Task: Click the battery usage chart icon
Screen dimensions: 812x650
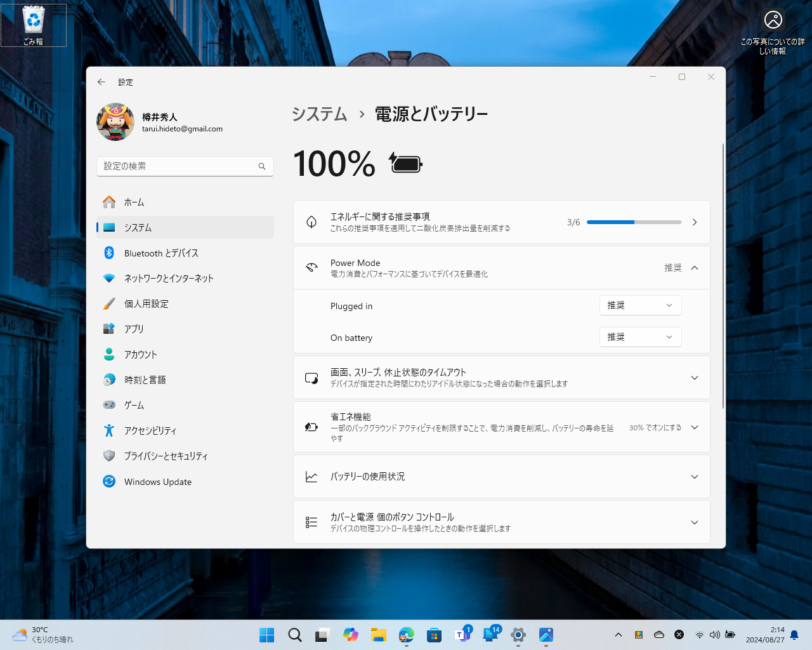Action: (x=311, y=477)
